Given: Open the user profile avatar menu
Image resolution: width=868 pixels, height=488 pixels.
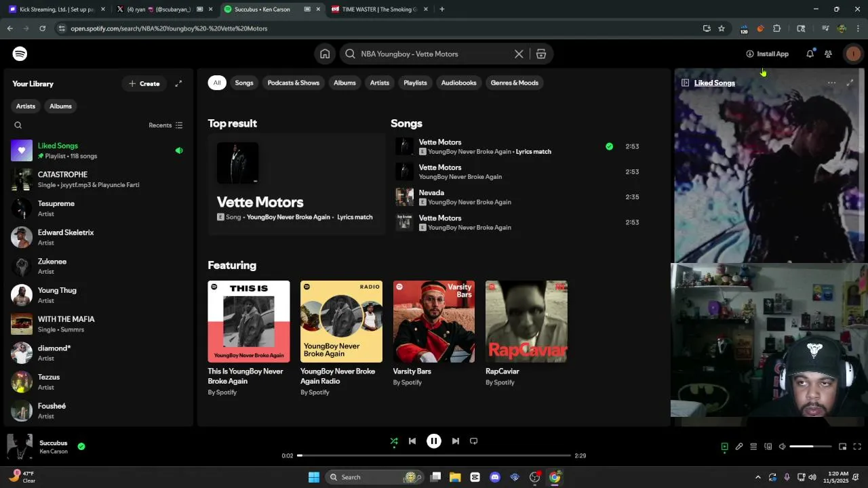Looking at the screenshot, I should (853, 54).
